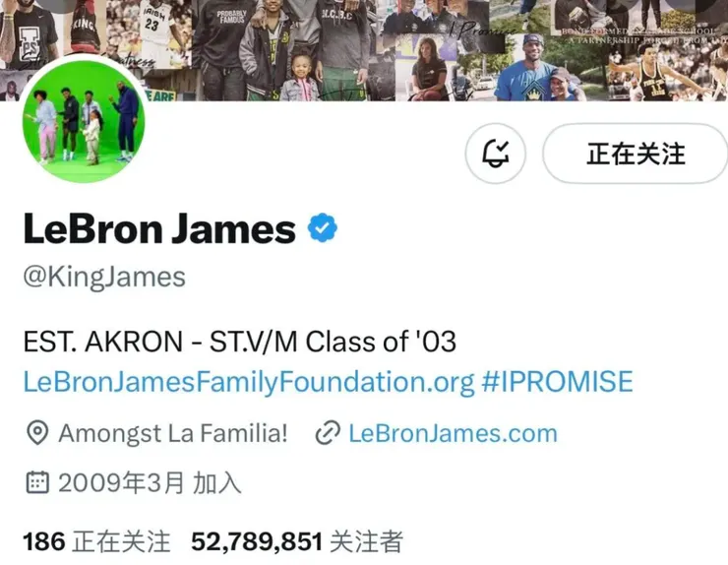
Task: Open LeBronJamesFamilyFoundation.org link
Action: [249, 382]
